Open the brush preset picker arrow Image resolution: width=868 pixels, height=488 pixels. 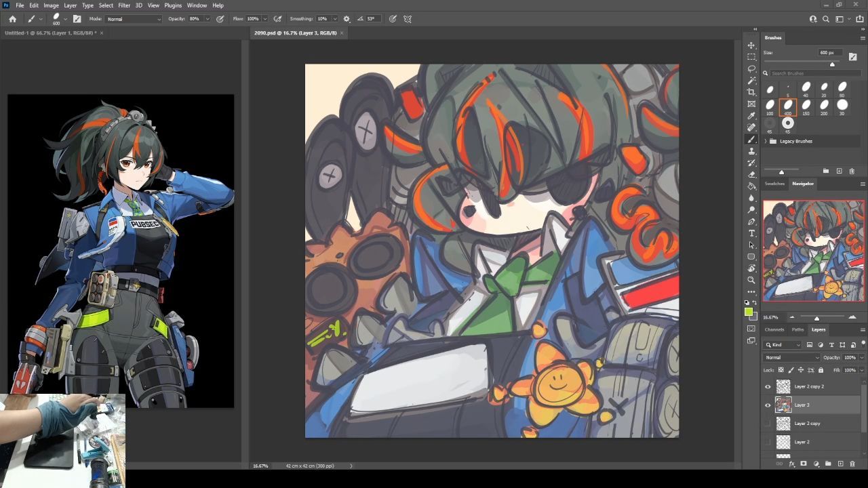(x=65, y=19)
